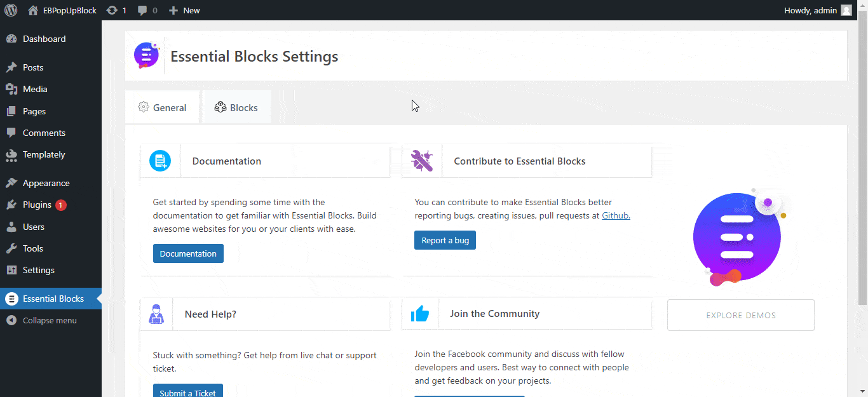
Task: Click the Essential Blocks sidebar icon
Action: [11, 299]
